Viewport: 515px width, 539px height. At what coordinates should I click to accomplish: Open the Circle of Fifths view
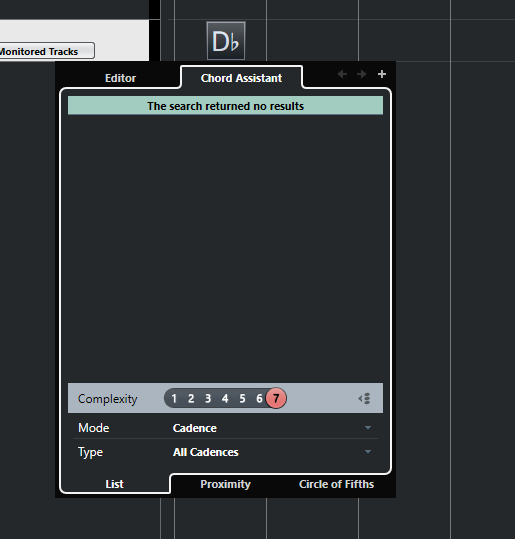[336, 484]
